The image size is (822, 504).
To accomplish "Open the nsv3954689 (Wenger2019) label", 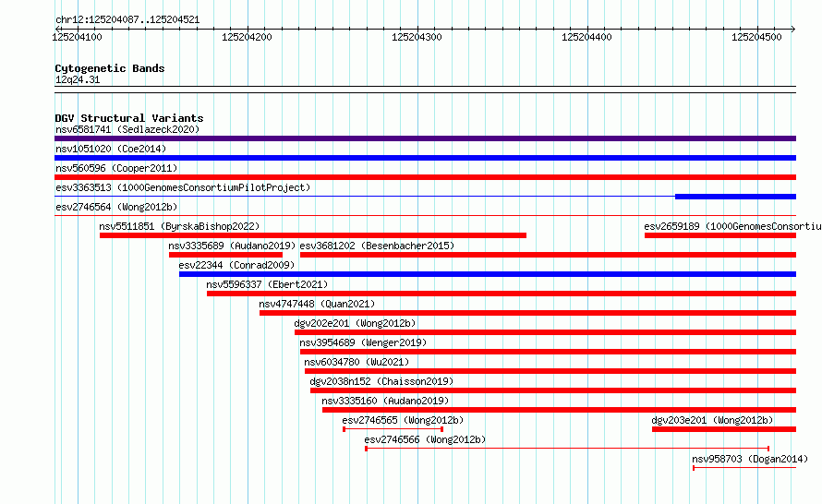I will (x=363, y=342).
